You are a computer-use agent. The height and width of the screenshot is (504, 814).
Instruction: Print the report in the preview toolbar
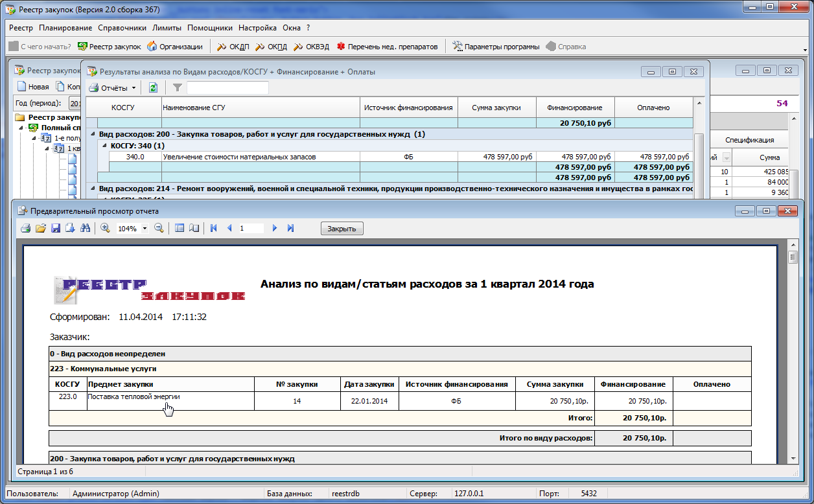(x=26, y=228)
